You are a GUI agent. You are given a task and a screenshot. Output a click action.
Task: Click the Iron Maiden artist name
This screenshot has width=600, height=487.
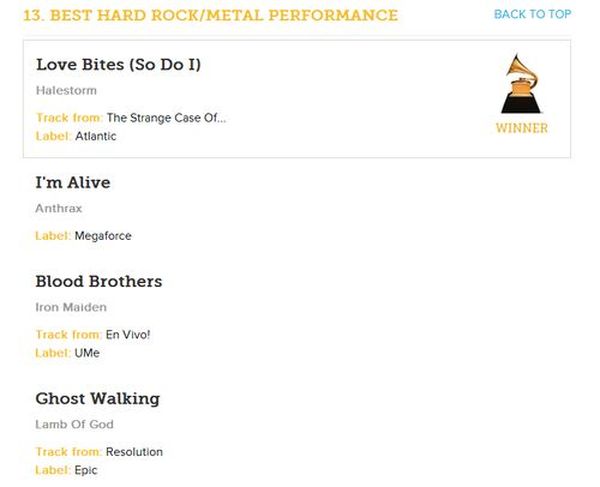click(x=71, y=307)
